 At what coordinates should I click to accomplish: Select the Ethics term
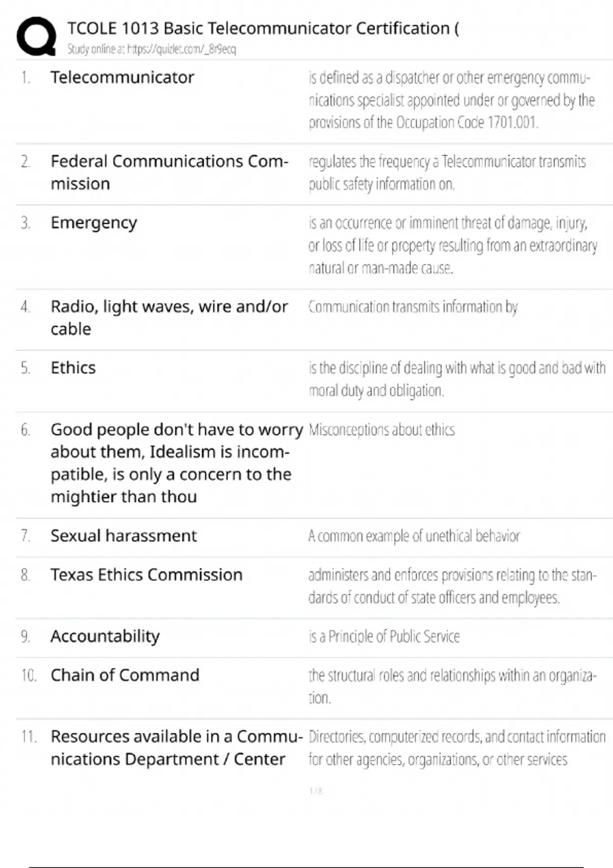click(x=73, y=368)
